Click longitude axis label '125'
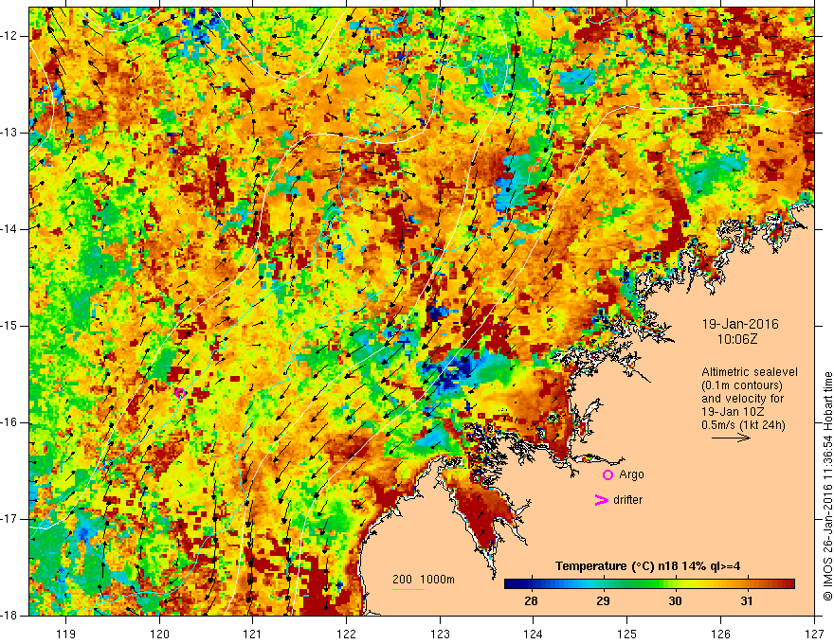 click(x=627, y=634)
